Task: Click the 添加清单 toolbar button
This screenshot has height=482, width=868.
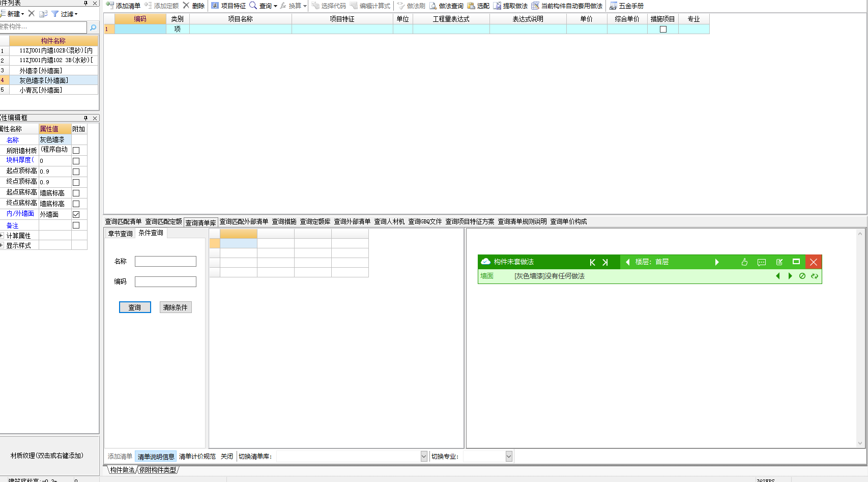Action: click(x=123, y=6)
